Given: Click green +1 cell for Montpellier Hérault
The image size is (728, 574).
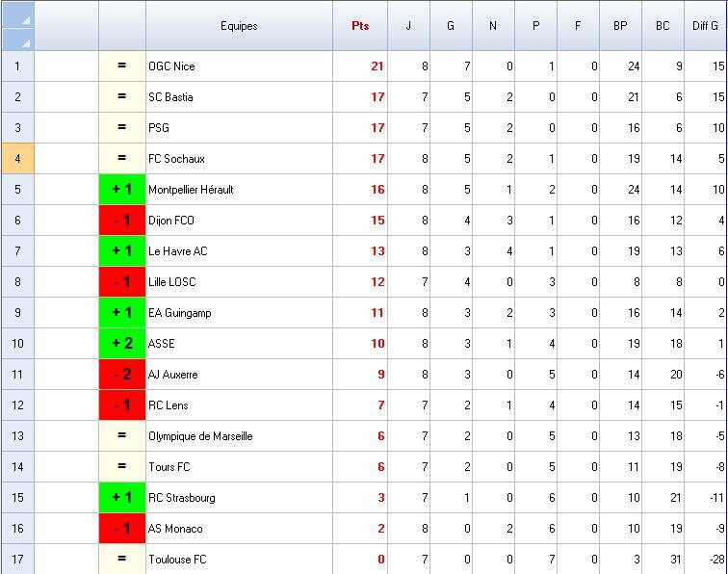Looking at the screenshot, I should pos(122,190).
